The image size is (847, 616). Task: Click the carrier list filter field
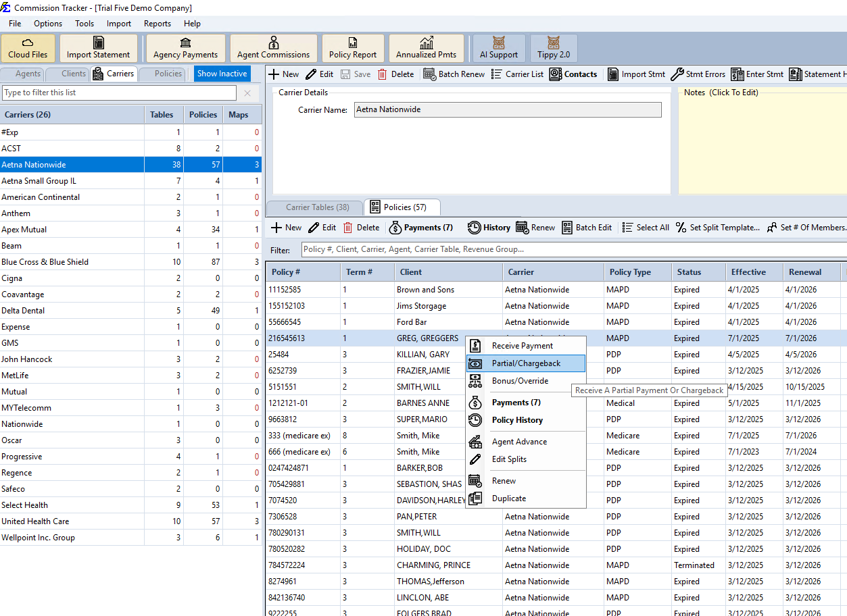120,93
